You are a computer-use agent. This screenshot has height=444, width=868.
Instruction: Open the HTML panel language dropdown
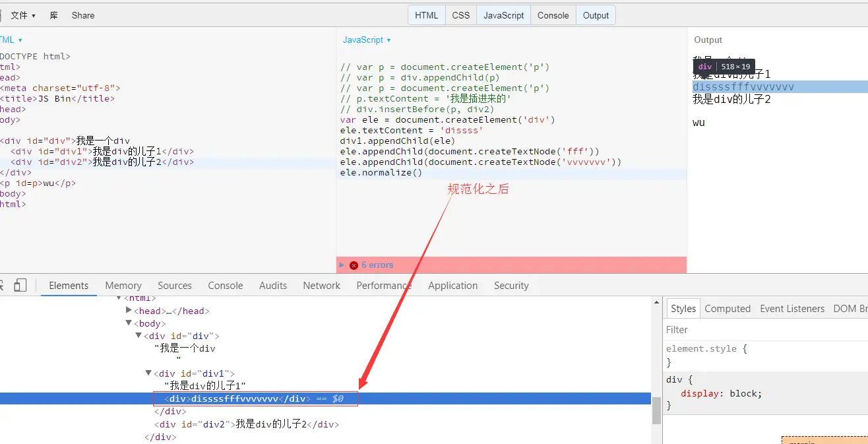[x=11, y=40]
